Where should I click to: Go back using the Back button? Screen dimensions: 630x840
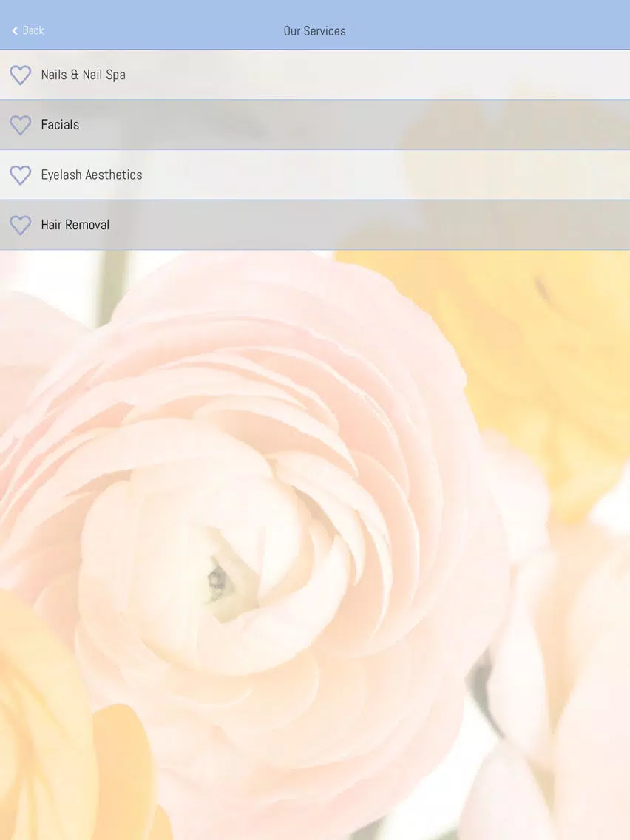click(x=28, y=30)
